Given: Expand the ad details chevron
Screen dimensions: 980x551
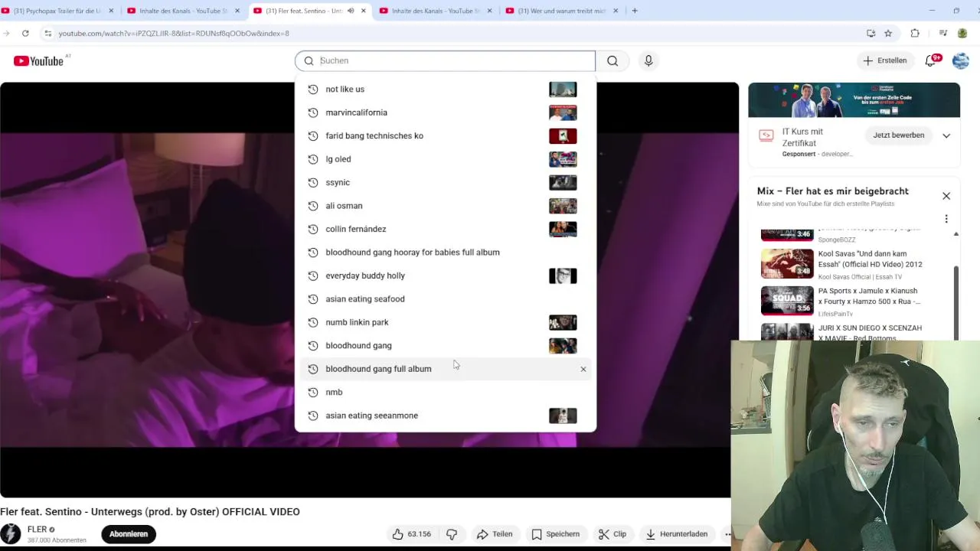Looking at the screenshot, I should [x=946, y=135].
